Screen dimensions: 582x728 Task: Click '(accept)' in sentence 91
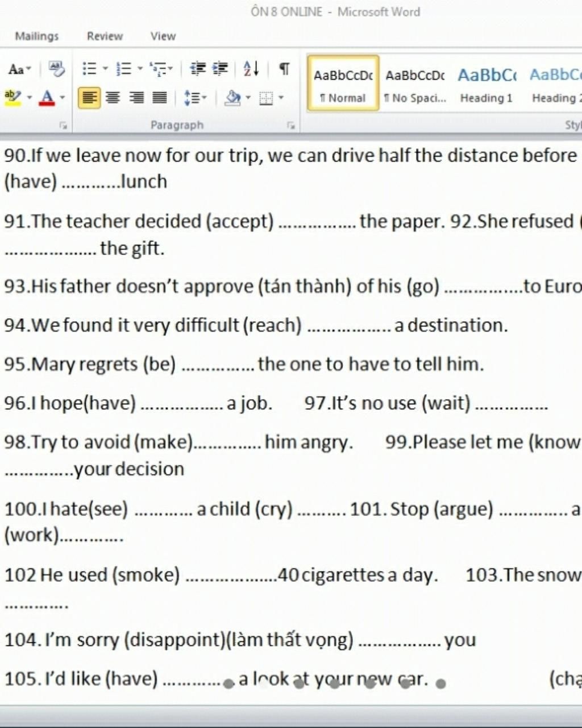click(x=239, y=221)
